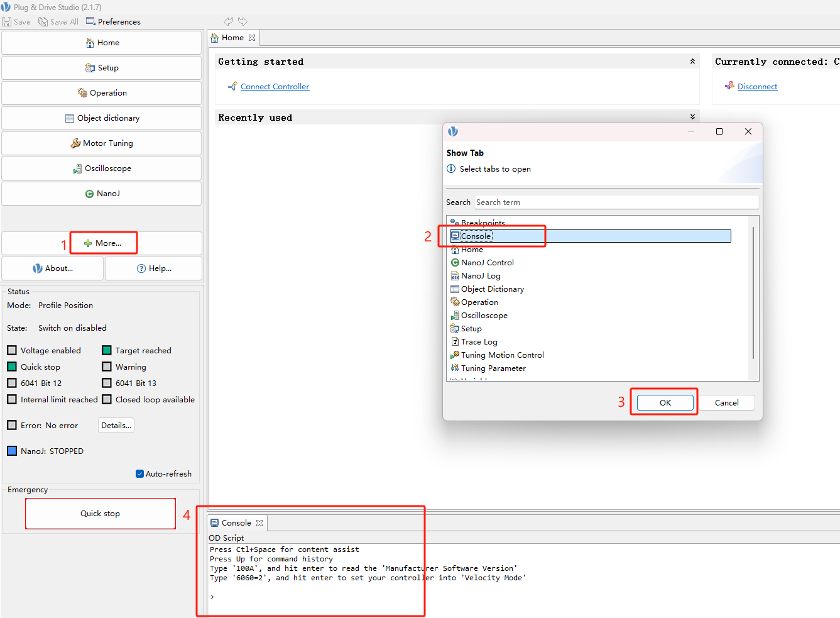Select Object Dictionary in the Show Tab list
The width and height of the screenshot is (840, 618).
pyautogui.click(x=493, y=289)
